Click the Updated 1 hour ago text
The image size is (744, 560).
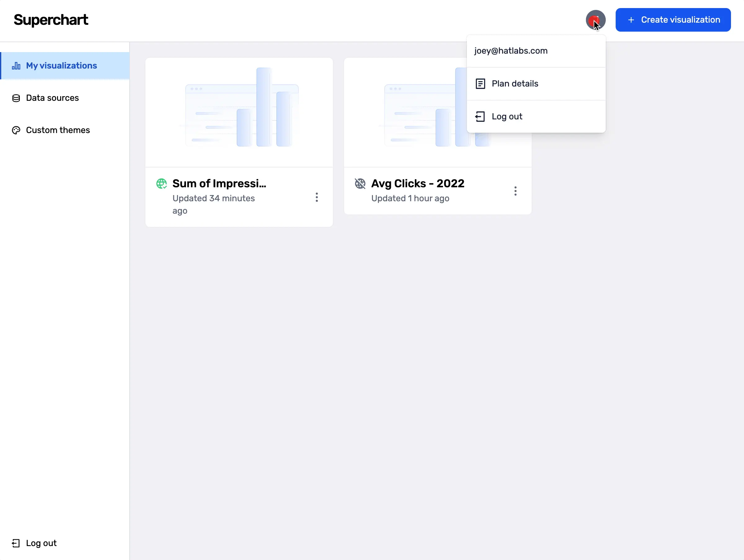[410, 198]
